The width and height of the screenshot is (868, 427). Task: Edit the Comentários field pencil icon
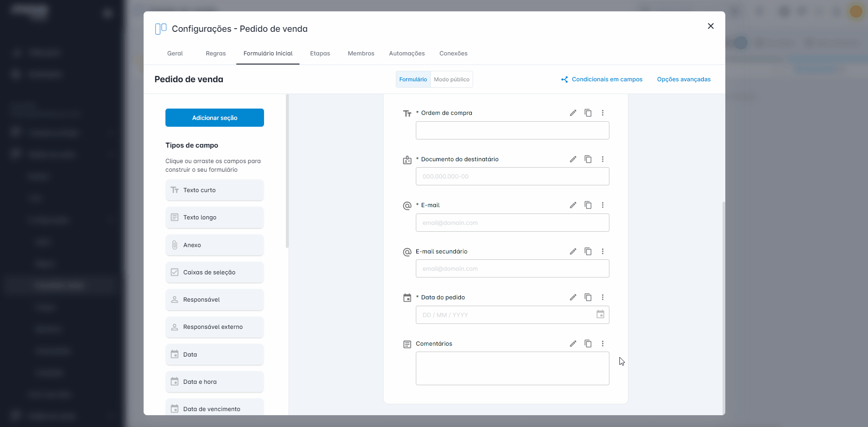[x=573, y=343]
